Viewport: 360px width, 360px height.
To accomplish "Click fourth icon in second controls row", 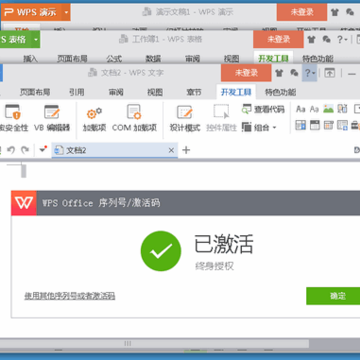I will tap(342, 125).
